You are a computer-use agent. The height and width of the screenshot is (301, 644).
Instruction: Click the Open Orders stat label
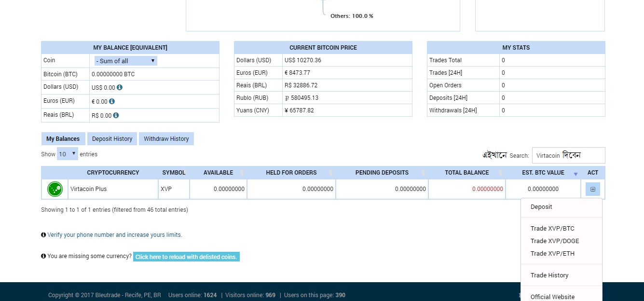point(445,85)
